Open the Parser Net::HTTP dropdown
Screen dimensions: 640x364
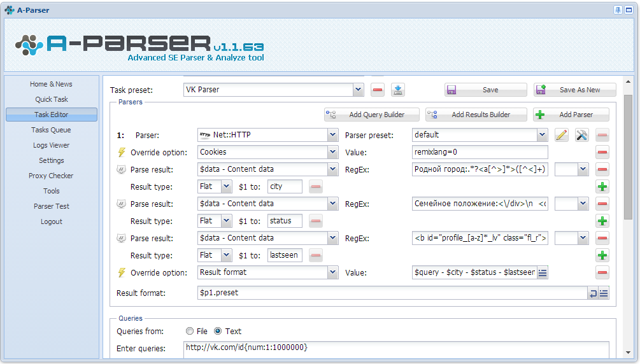coord(332,135)
